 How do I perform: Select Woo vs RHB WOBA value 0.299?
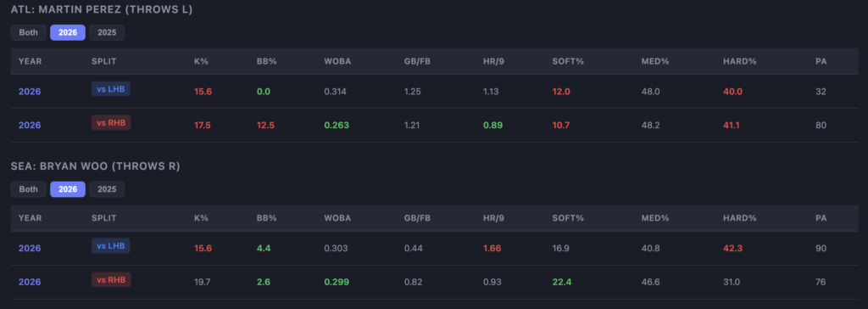(x=337, y=283)
